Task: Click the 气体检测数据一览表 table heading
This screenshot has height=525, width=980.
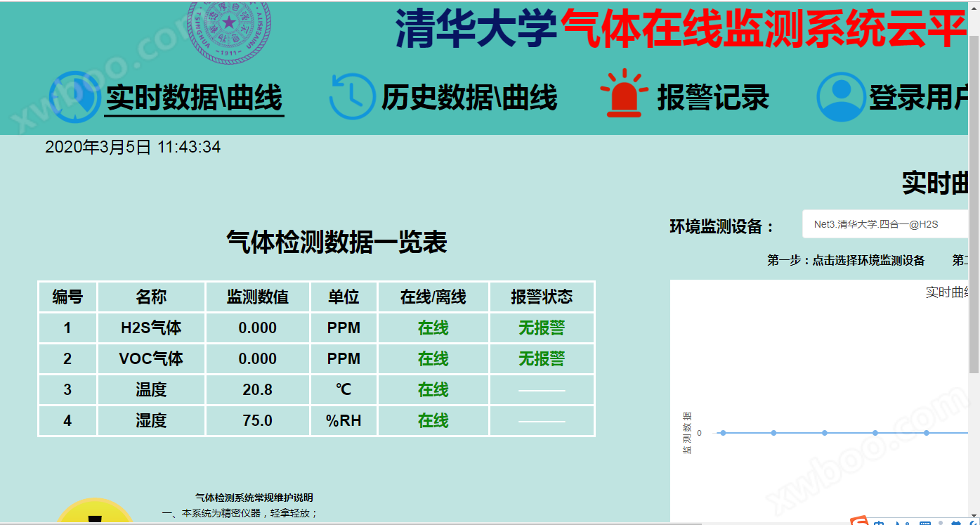Action: click(337, 242)
